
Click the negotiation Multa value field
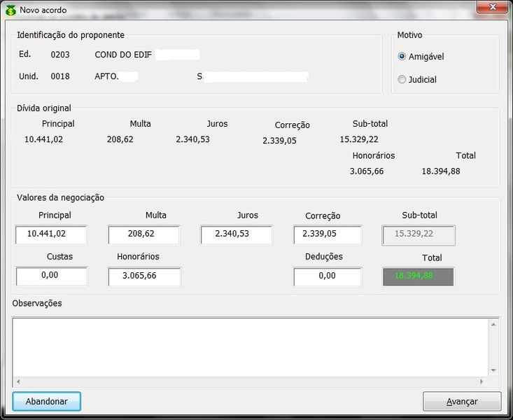[143, 234]
